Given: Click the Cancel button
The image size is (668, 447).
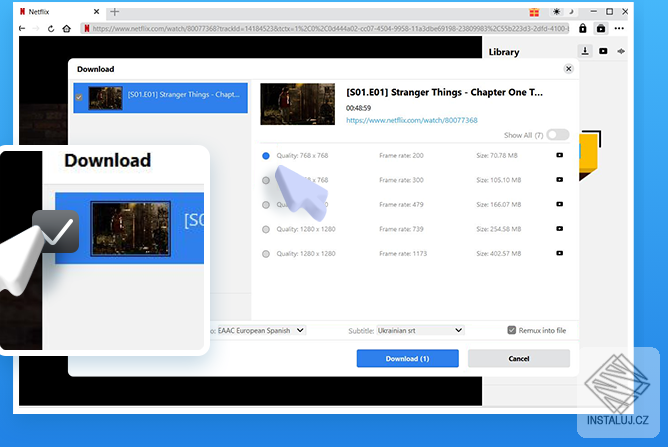Looking at the screenshot, I should click(x=519, y=358).
